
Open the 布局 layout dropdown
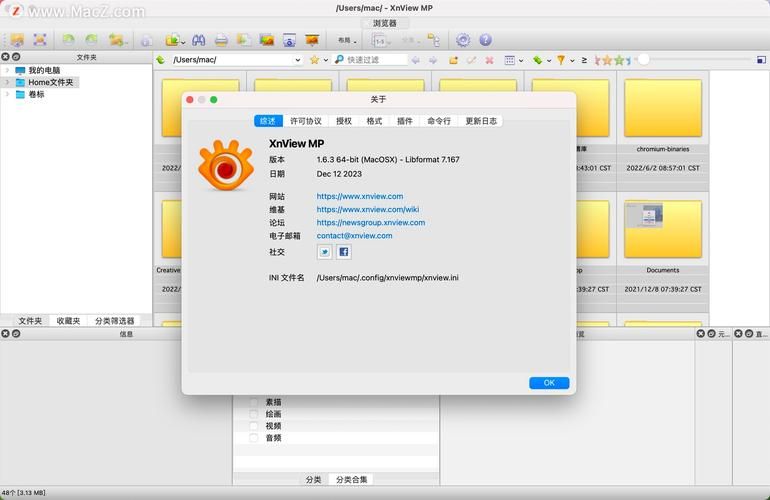pyautogui.click(x=347, y=40)
